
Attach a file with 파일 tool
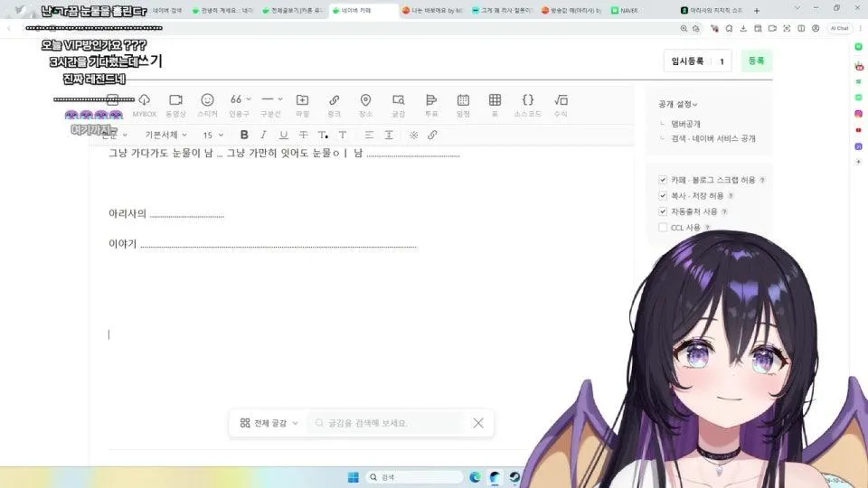pos(302,105)
